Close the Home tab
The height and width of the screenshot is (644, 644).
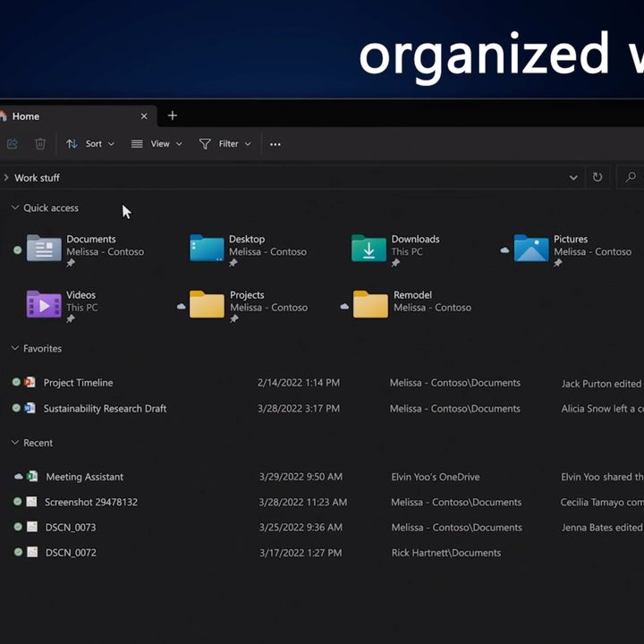144,116
